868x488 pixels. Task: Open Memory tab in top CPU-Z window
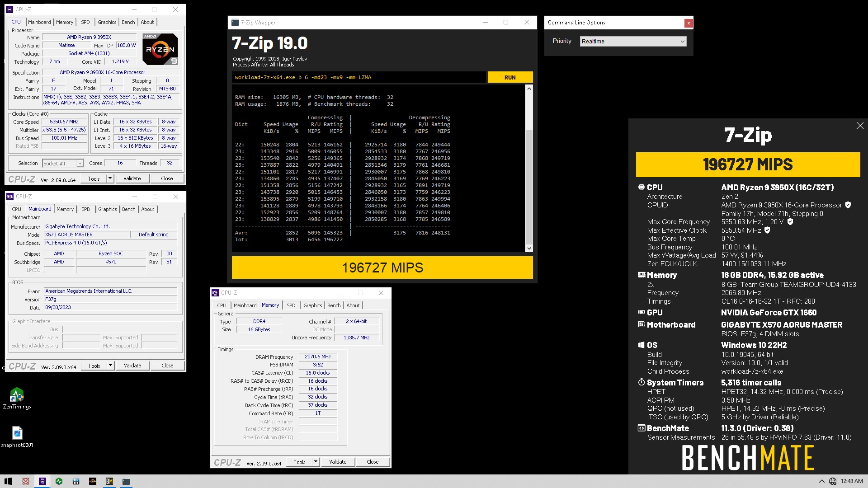(65, 22)
